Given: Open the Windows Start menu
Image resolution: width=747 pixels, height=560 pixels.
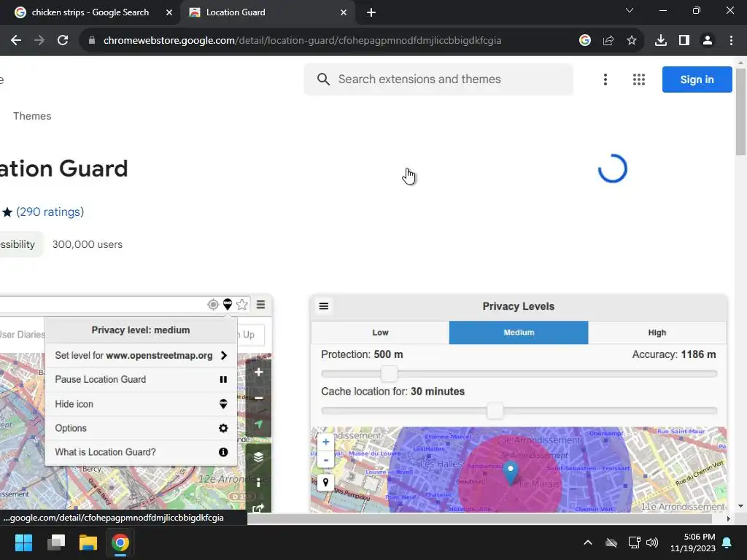Looking at the screenshot, I should click(23, 542).
